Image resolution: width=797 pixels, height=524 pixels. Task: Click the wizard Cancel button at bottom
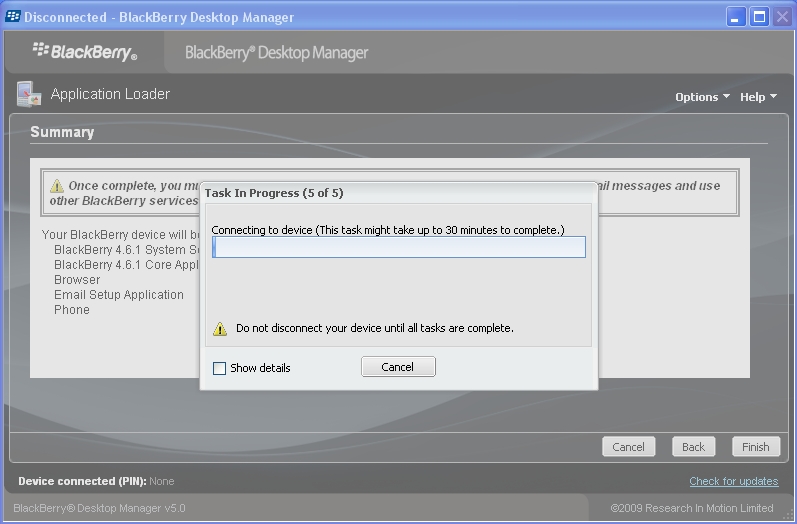628,447
